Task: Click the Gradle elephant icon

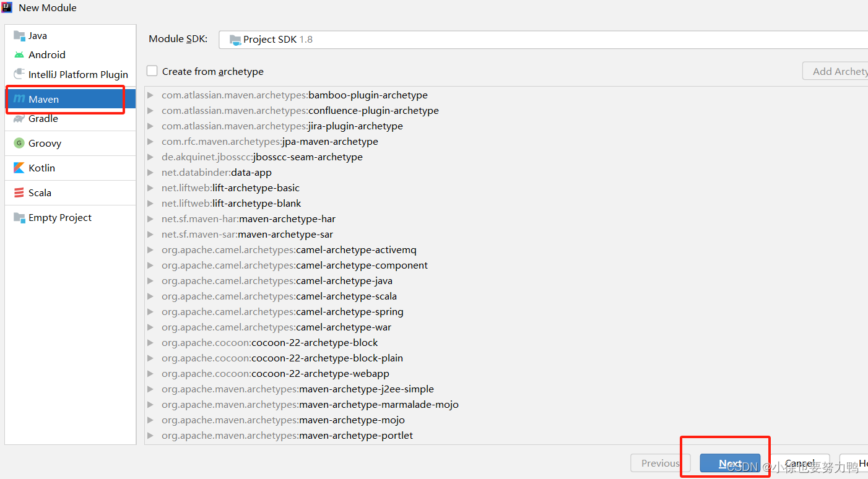Action: (19, 118)
